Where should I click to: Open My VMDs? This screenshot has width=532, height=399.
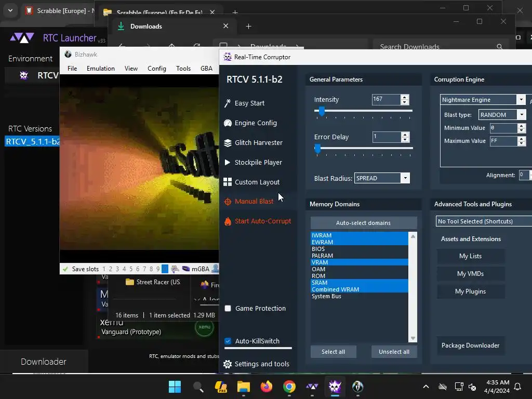(470, 274)
